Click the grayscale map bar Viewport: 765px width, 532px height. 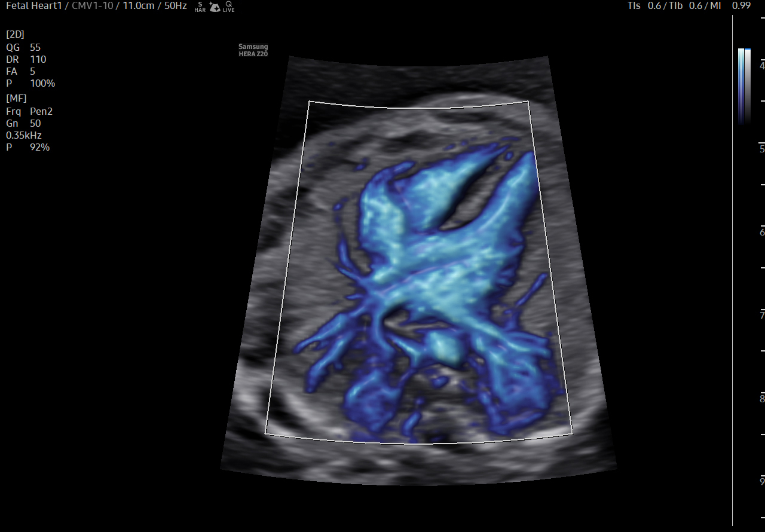click(748, 86)
